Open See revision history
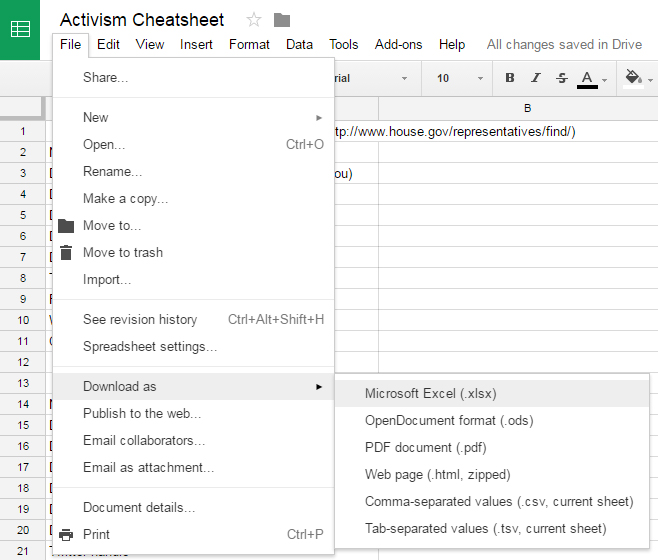Viewport: 658px width, 560px height. [x=140, y=319]
